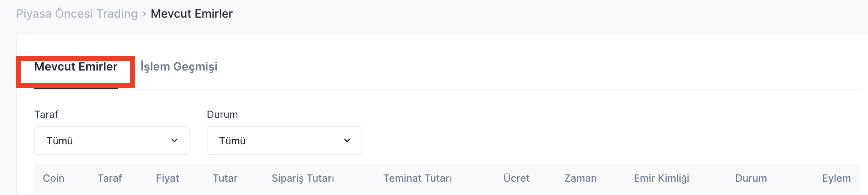Click the Taraf table column header
Image resolution: width=868 pixels, height=195 pixels.
109,178
